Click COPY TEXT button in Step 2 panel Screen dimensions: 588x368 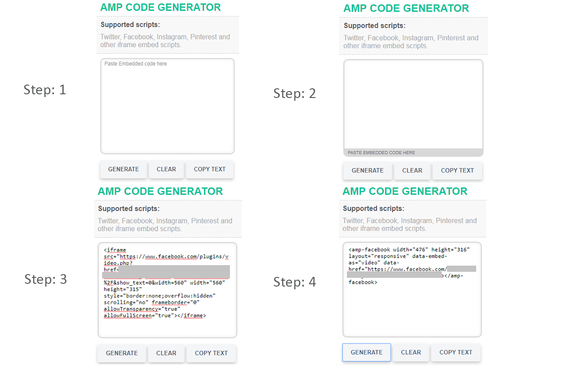click(457, 170)
